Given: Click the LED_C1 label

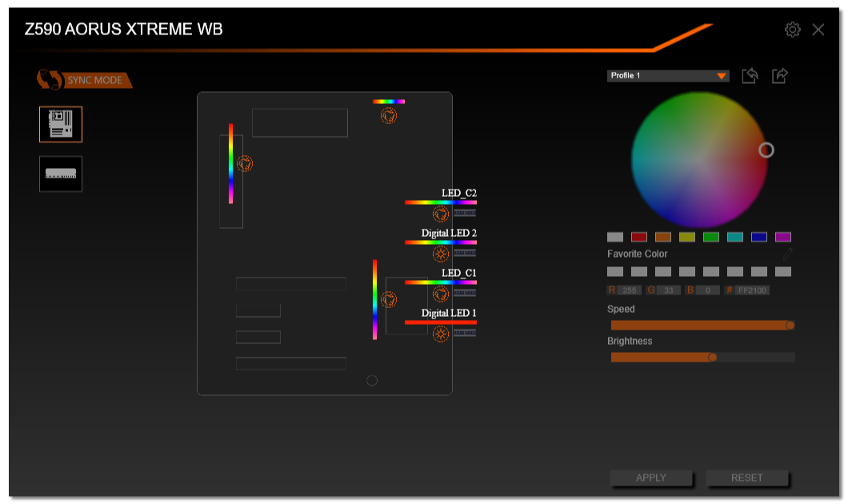Looking at the screenshot, I should coord(458,273).
